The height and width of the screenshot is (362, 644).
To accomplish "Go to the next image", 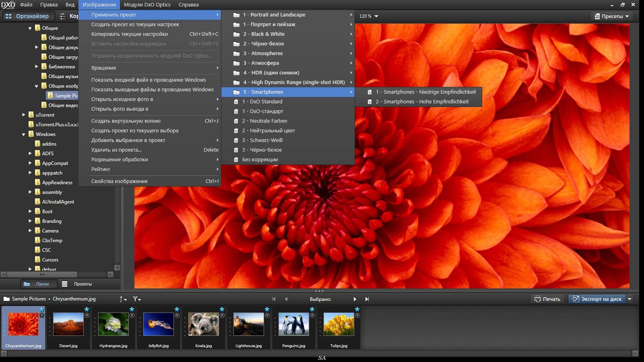I will [x=355, y=299].
